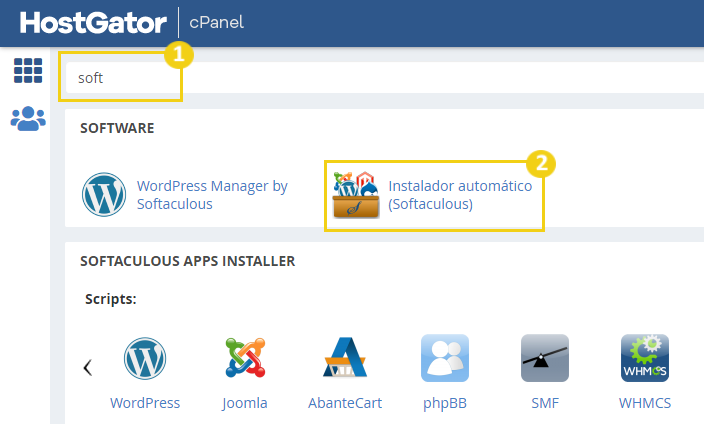Open the apps grid icon in sidebar
704x424 pixels.
[x=28, y=71]
